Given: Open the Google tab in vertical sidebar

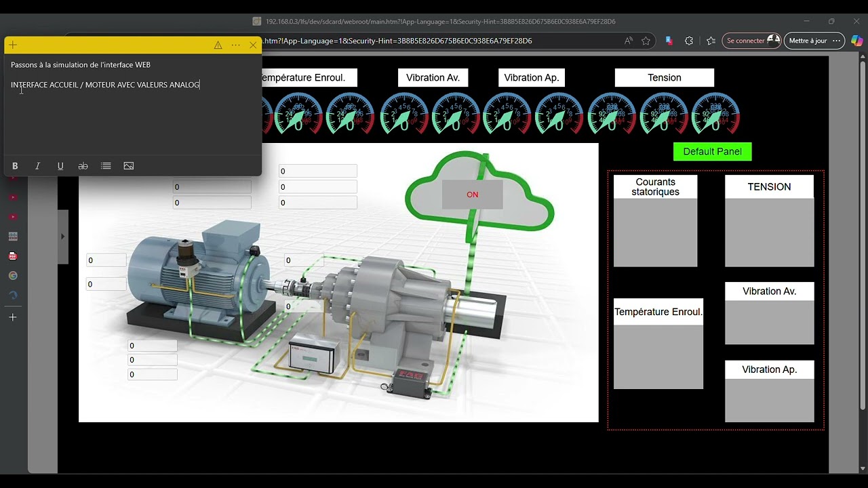Looking at the screenshot, I should click(13, 276).
